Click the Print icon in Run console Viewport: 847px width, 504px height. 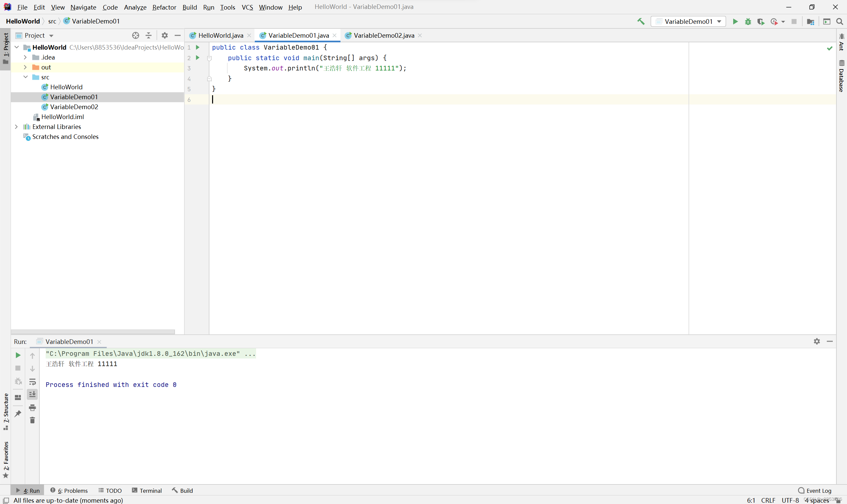pos(32,407)
